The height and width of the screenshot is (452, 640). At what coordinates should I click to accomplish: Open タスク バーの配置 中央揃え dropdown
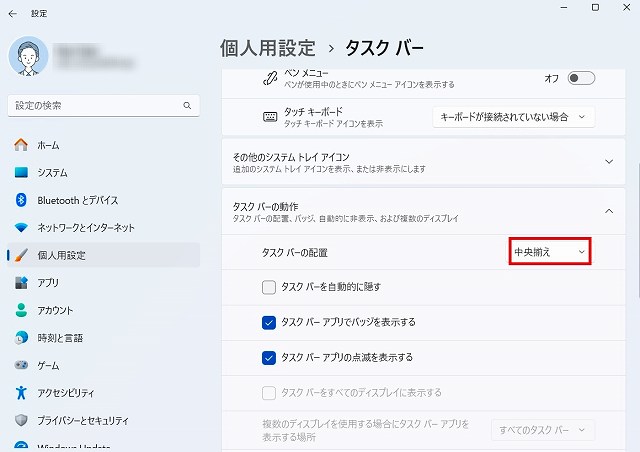click(x=549, y=252)
